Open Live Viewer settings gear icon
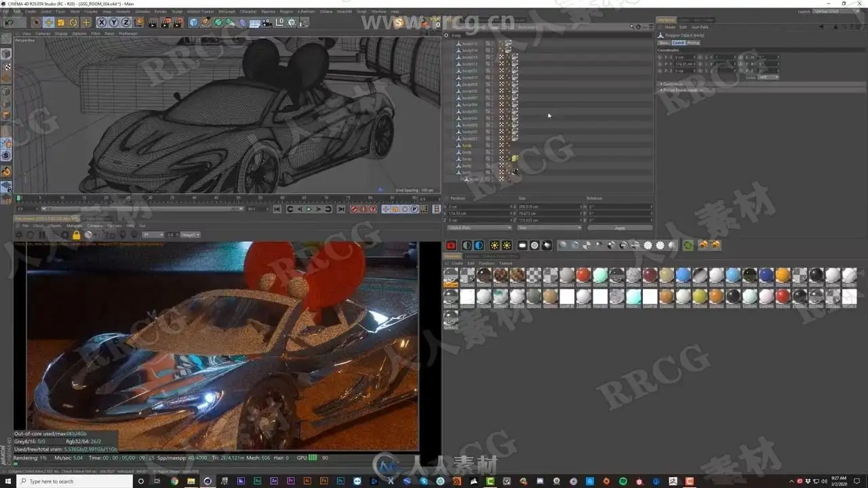Viewport: 868px width, 488px height. 64,235
